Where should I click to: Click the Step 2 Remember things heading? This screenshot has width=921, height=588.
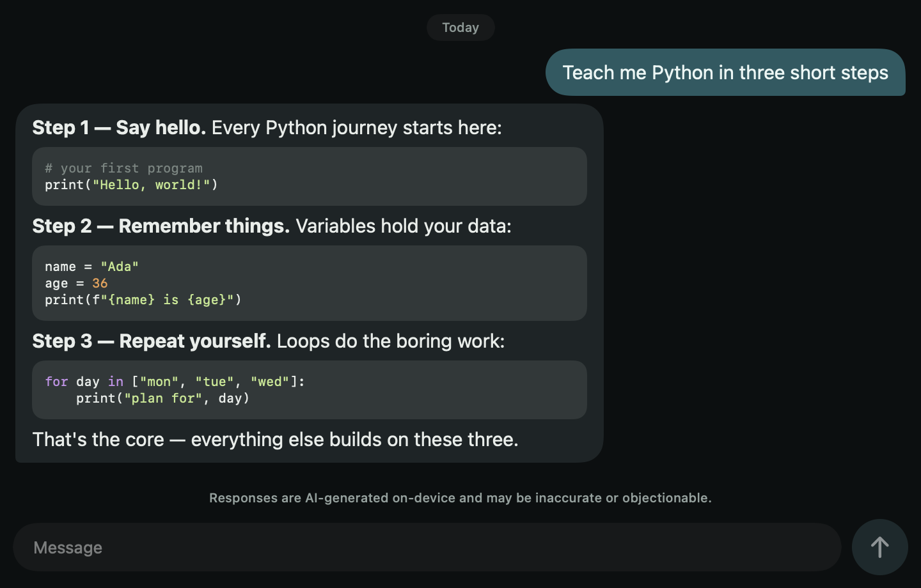(x=161, y=226)
